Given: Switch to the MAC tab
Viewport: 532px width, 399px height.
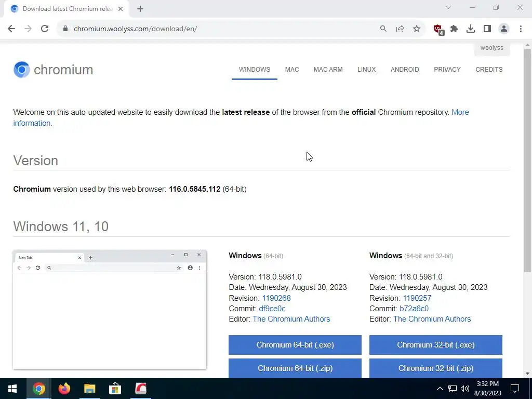Looking at the screenshot, I should 292,70.
